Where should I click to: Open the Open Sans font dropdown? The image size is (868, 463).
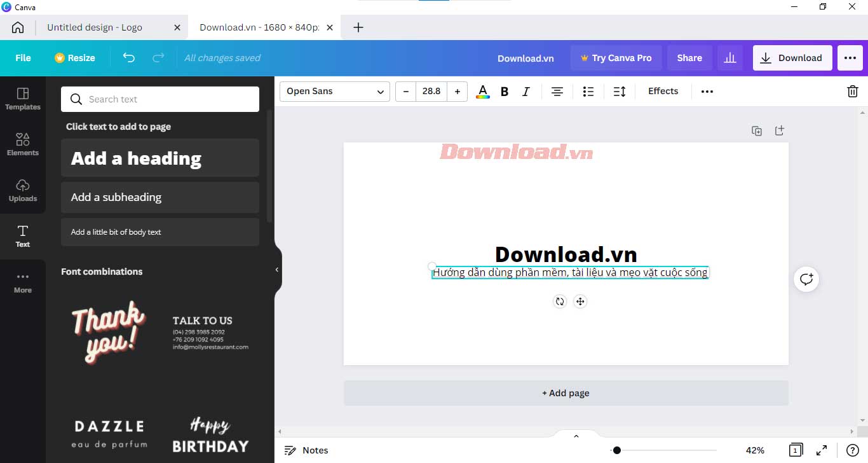tap(334, 91)
